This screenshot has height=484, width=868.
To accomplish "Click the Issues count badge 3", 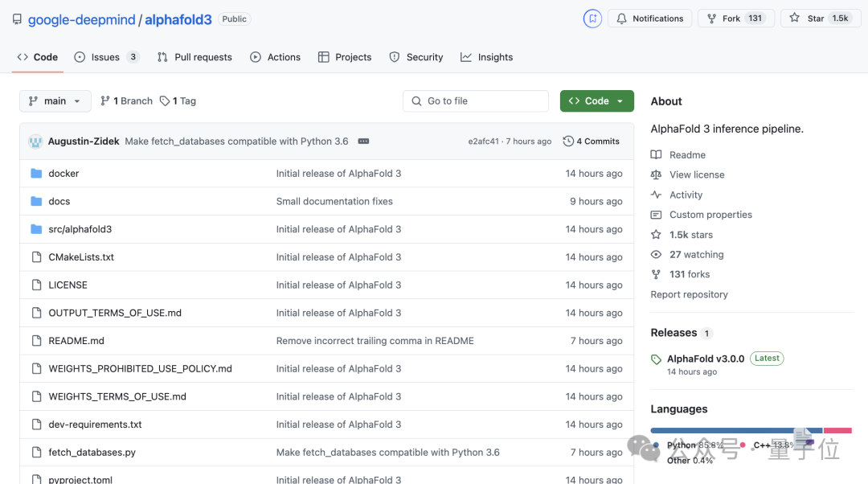I will point(133,56).
